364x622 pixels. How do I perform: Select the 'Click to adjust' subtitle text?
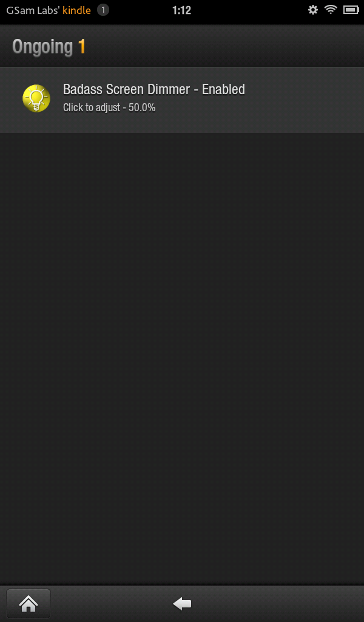click(x=92, y=108)
